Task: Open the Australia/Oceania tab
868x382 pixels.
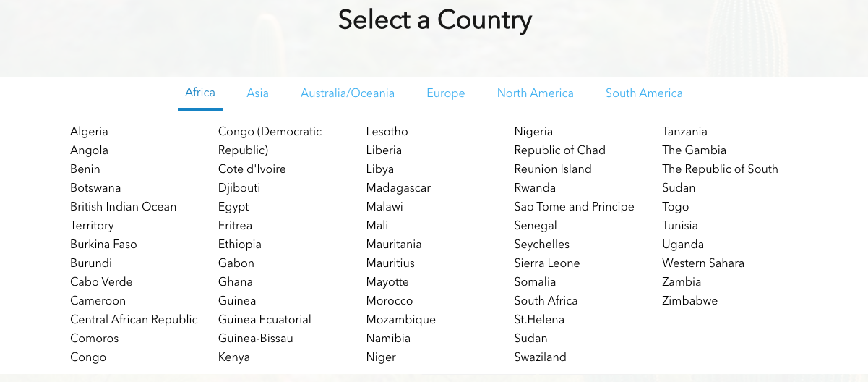Action: (348, 93)
